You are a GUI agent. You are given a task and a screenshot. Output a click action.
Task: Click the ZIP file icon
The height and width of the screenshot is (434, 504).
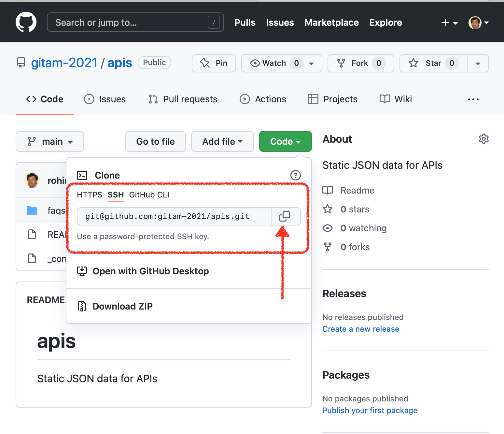[82, 306]
